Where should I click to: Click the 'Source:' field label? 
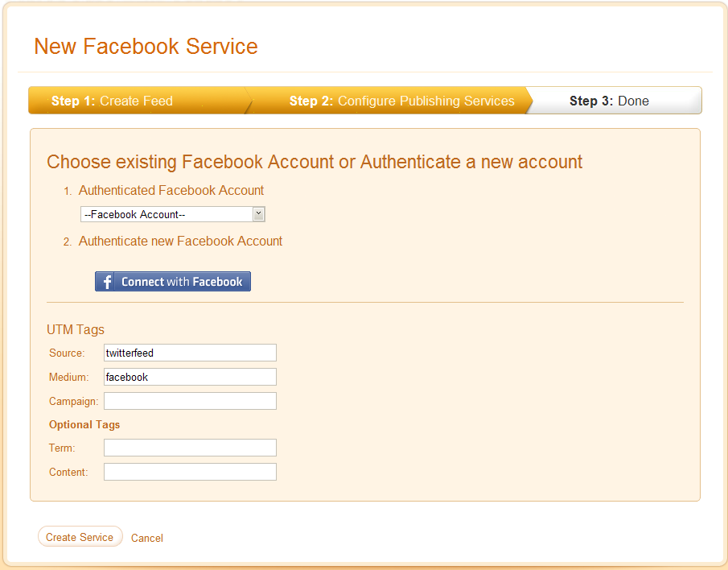[67, 353]
